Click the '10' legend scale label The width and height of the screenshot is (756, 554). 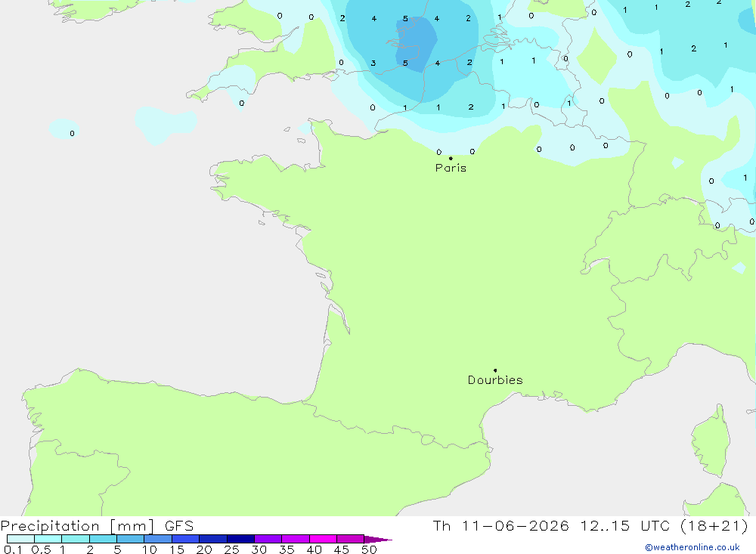150,549
